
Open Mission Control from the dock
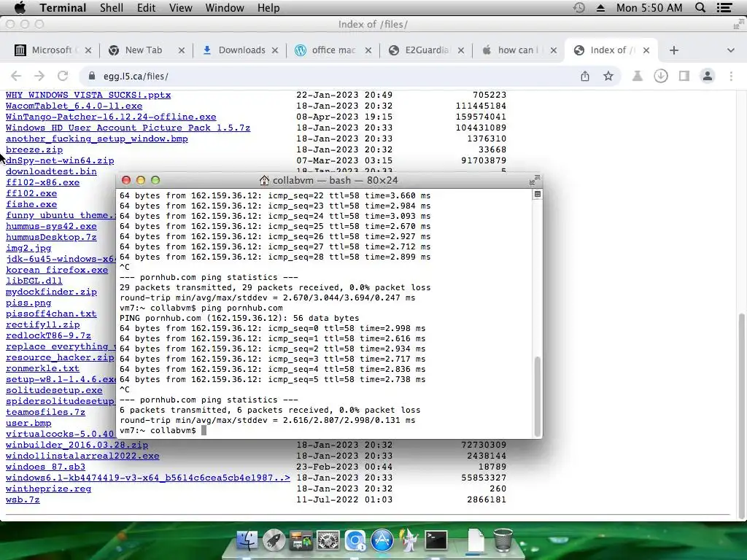(301, 540)
